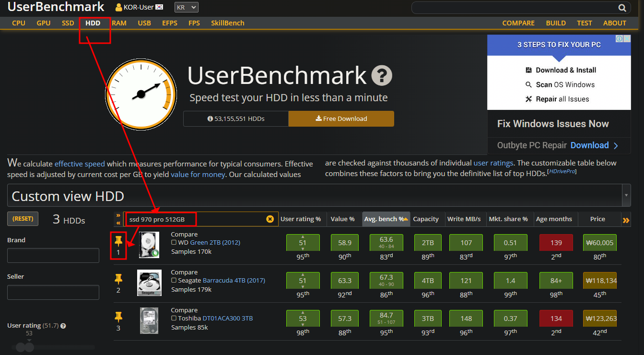Screen dimensions: 644x355
Task: Expand the Custom view HDD dropdown
Action: click(626, 196)
